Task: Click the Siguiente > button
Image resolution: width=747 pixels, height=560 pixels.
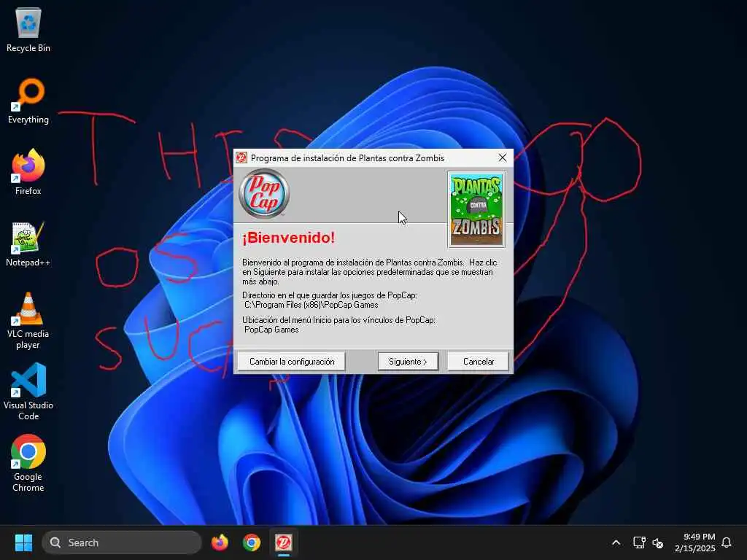Action: click(408, 362)
